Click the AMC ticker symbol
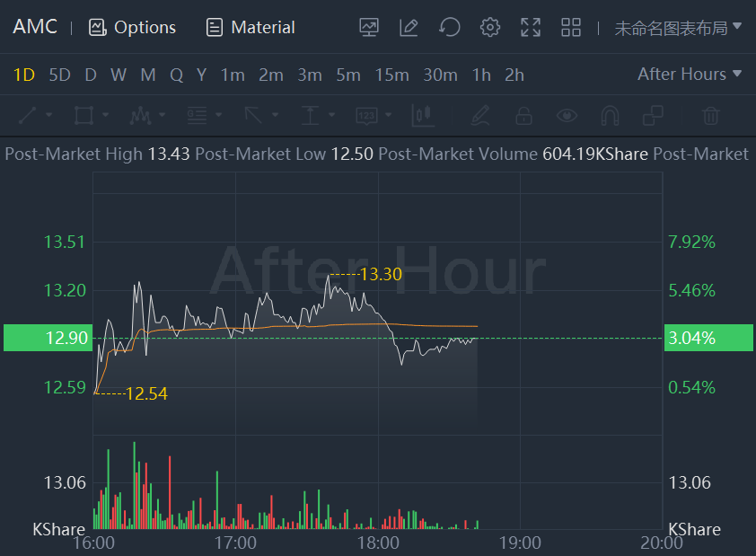756x556 pixels. click(35, 27)
